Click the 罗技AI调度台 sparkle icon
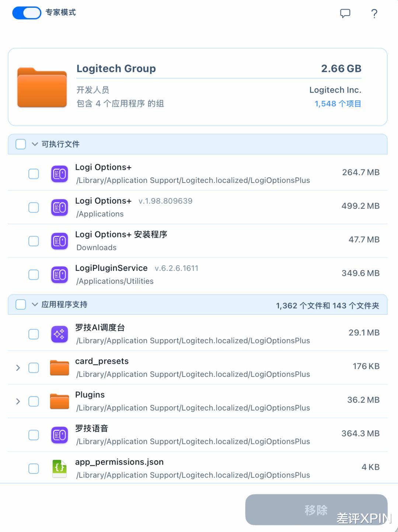 (59, 334)
